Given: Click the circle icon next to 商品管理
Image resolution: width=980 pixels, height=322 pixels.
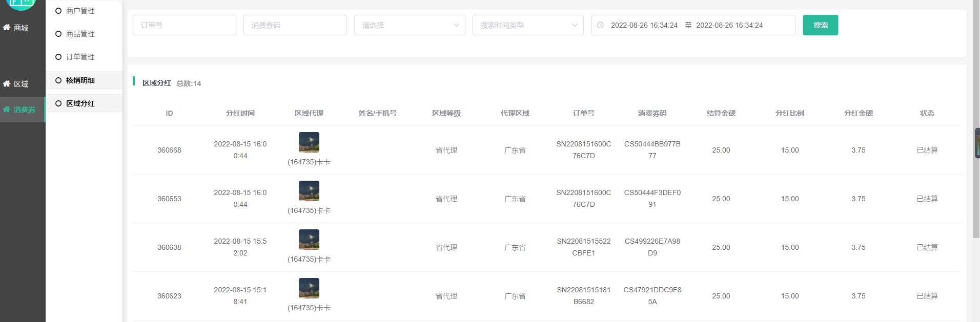Looking at the screenshot, I should click(x=58, y=34).
